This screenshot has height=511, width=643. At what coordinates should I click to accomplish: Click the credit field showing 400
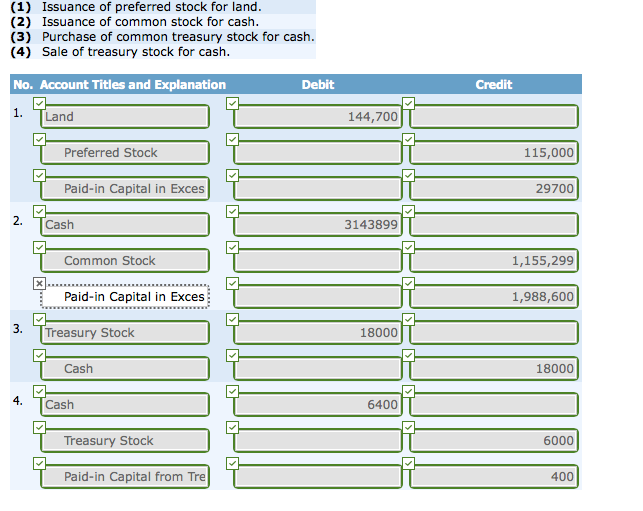[494, 477]
